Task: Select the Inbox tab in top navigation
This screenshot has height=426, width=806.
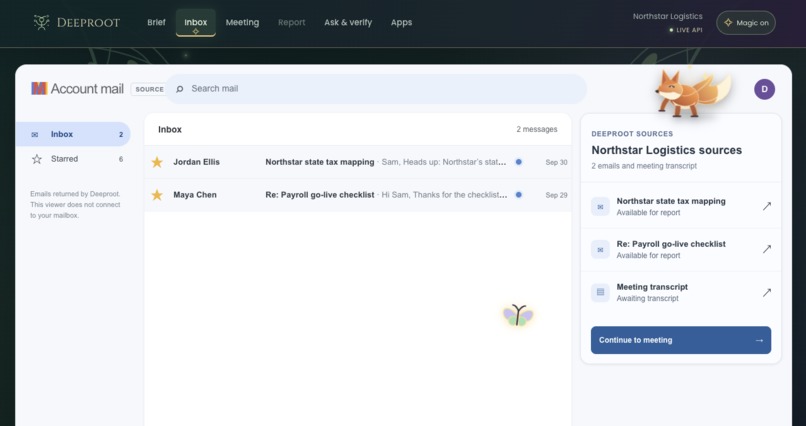Action: coord(196,23)
